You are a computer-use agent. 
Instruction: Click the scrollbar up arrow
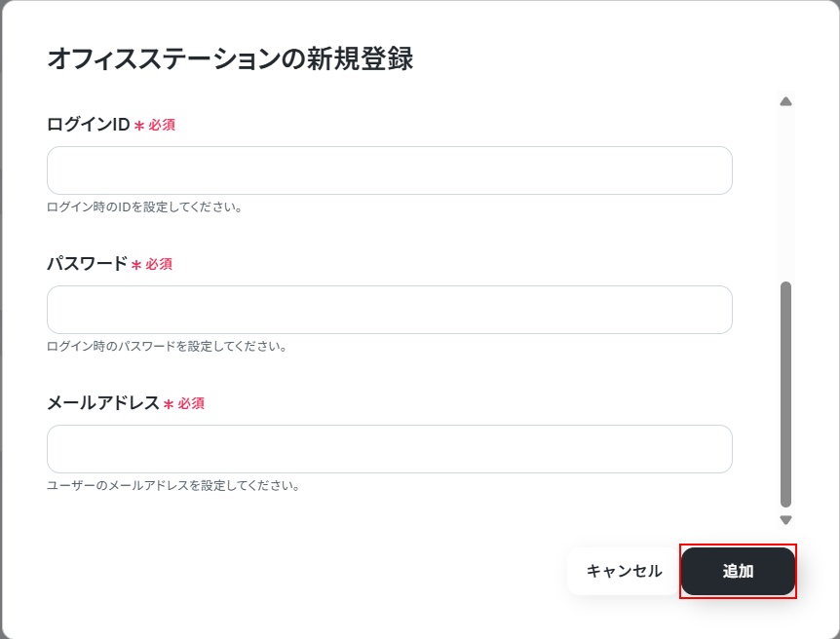785,101
